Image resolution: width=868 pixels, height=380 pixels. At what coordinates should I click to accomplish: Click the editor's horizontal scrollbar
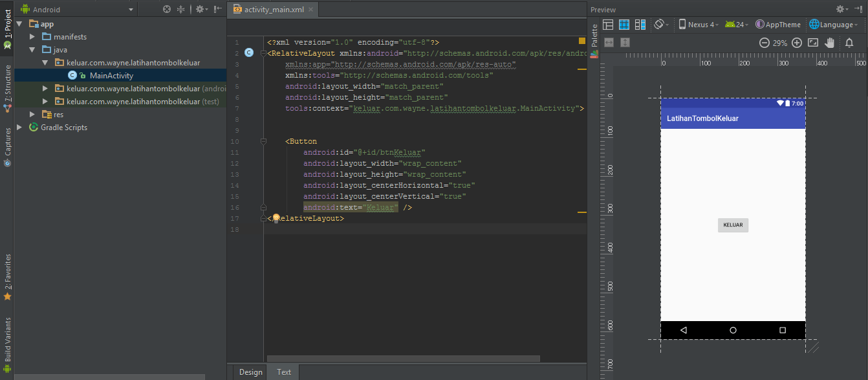click(x=401, y=358)
